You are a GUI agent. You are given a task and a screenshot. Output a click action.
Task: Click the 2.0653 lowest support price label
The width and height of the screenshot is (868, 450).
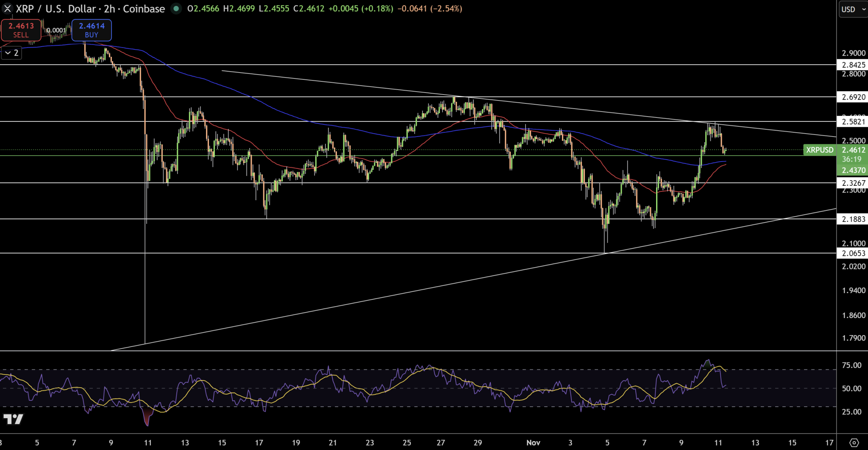[853, 253]
